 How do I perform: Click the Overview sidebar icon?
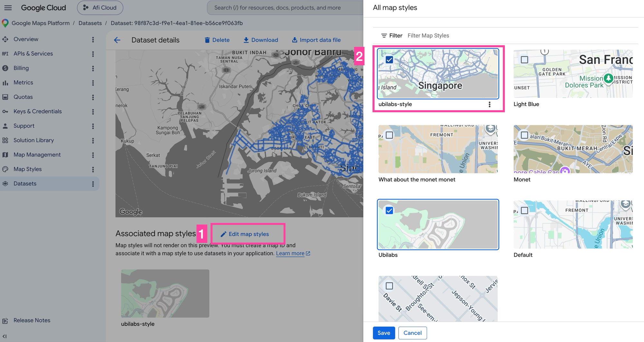click(x=5, y=39)
